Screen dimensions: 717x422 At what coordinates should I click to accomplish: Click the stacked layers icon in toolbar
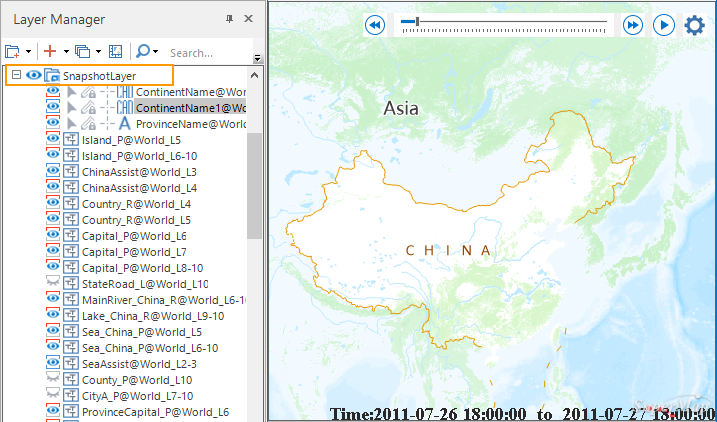coord(82,51)
